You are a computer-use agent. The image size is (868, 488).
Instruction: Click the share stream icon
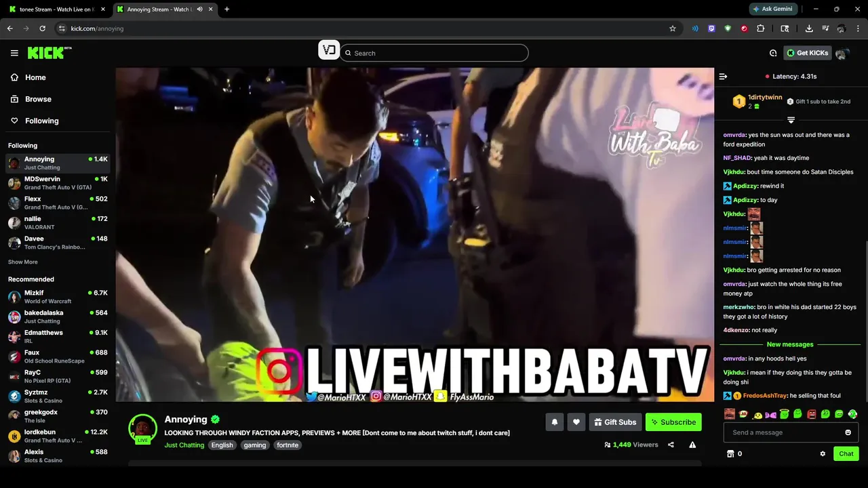(671, 445)
